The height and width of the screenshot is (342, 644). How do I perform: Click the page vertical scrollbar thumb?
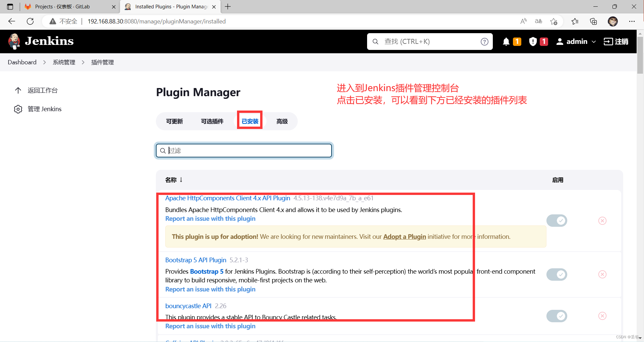click(x=640, y=55)
